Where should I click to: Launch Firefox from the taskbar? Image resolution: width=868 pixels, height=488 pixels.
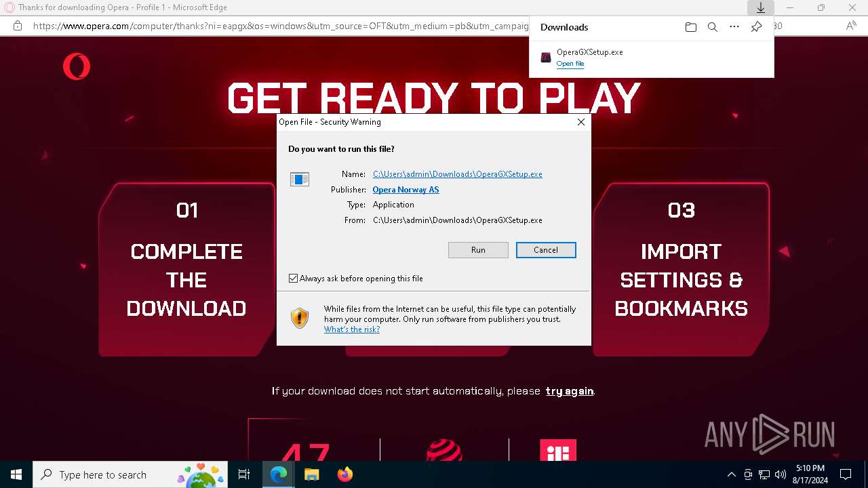[x=344, y=474]
